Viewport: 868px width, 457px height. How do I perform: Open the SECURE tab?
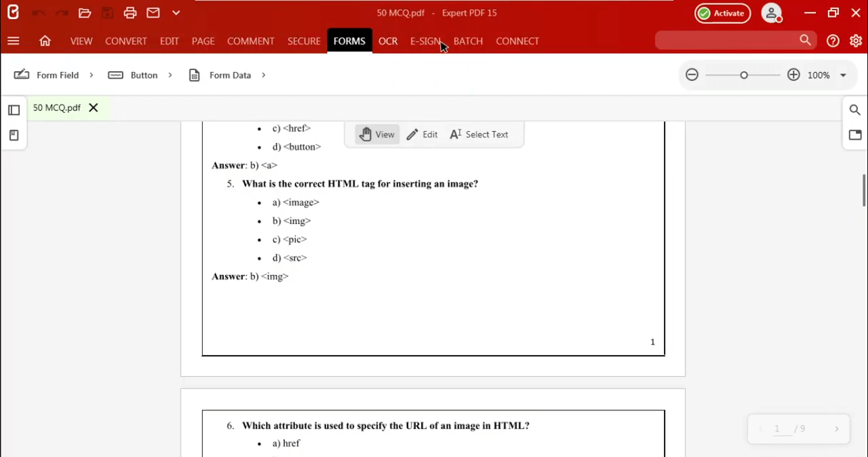click(304, 41)
